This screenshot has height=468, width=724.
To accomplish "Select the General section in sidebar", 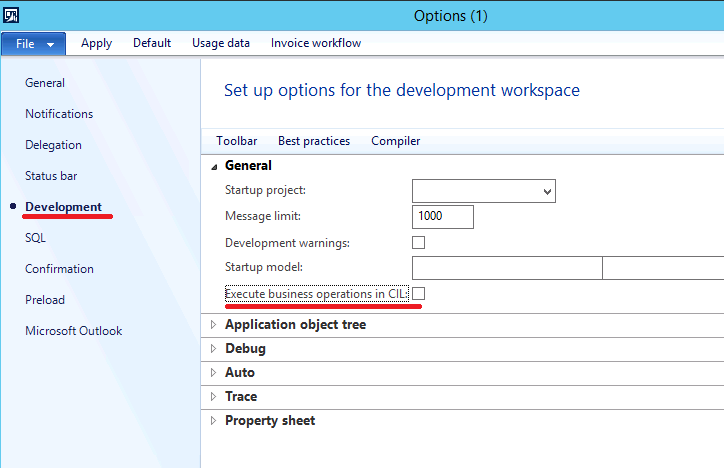I will 45,83.
